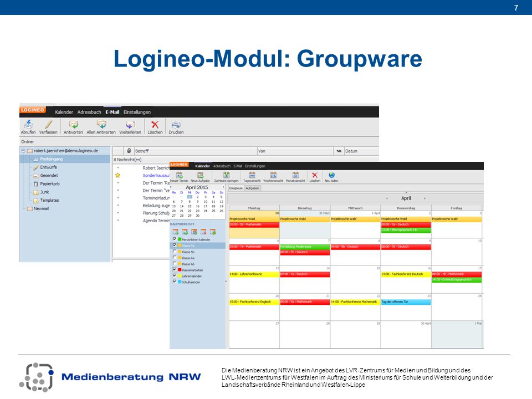This screenshot has width=532, height=399.
Task: Uncheck the Schulkalender checkbox
Action: [175, 282]
